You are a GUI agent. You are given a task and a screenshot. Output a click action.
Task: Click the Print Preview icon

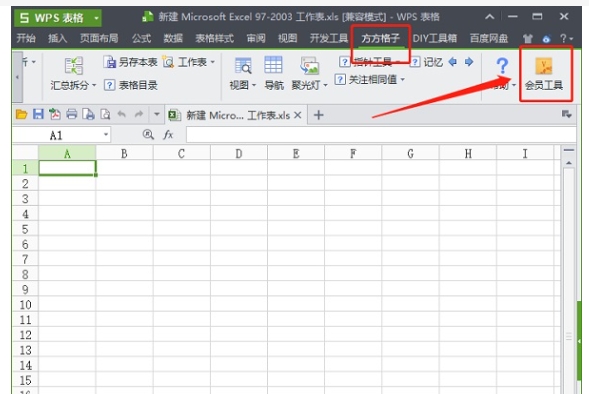pyautogui.click(x=88, y=114)
